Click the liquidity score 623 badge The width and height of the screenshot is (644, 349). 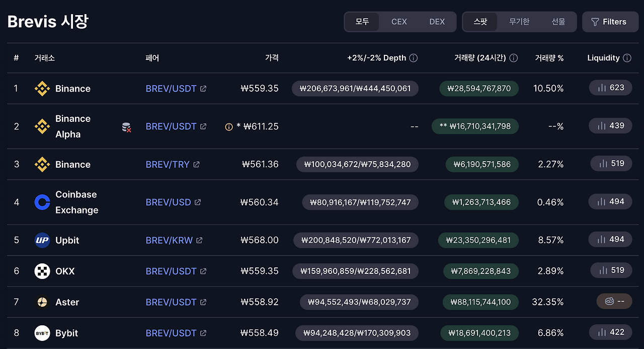tap(611, 88)
